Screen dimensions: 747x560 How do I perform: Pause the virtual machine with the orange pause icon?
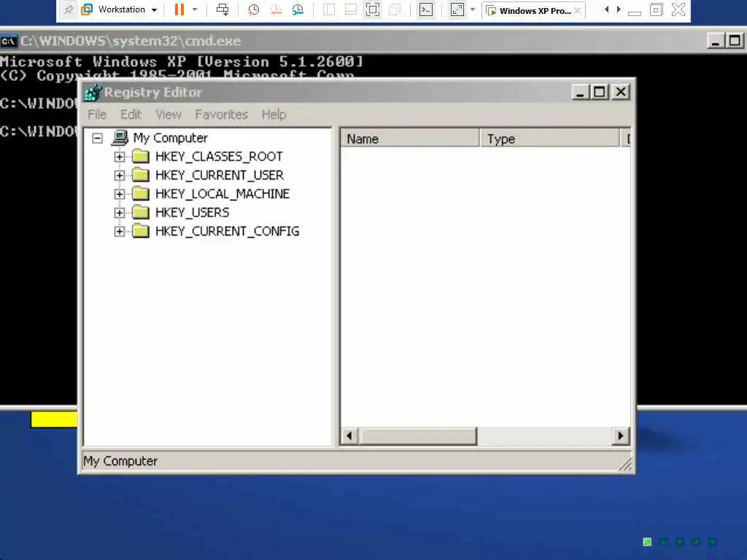(179, 9)
